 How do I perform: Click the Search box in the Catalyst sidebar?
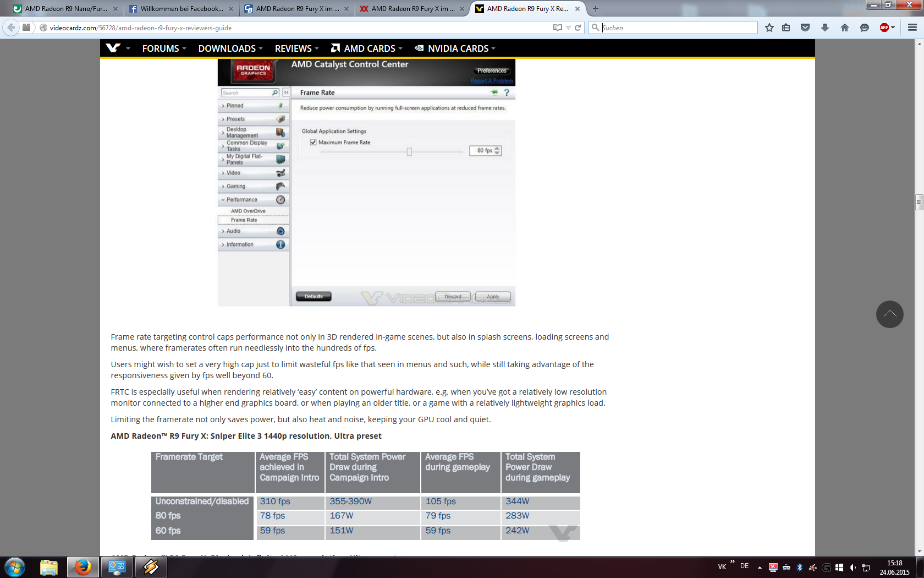click(x=250, y=92)
